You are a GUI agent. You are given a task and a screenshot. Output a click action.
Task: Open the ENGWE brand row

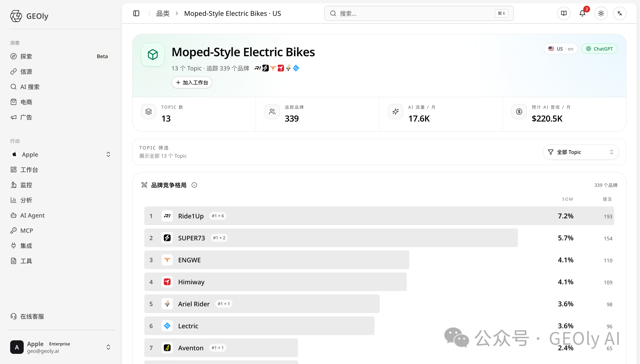pos(379,260)
